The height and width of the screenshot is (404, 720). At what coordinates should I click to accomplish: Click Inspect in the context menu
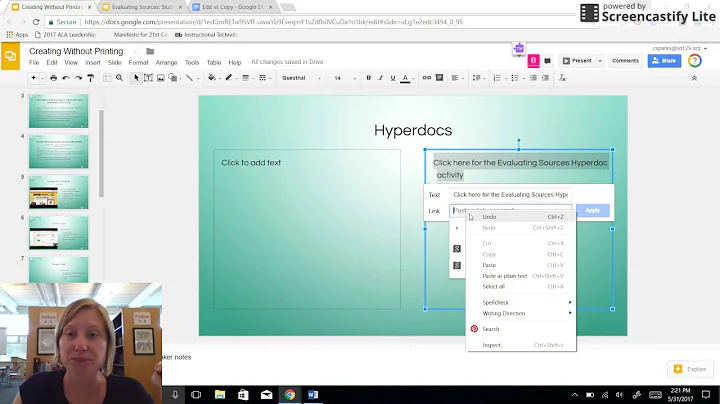521,345
